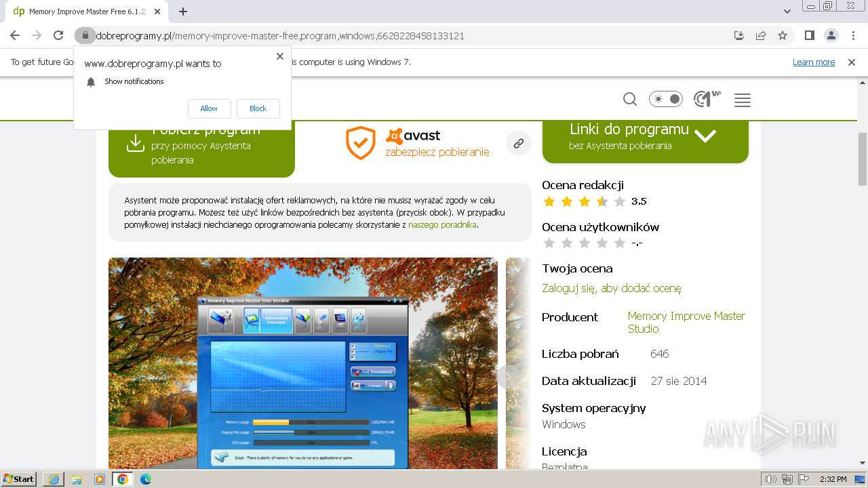Open Memory Improve Master Studio producer link
Screen dimensions: 868x488
[686, 322]
